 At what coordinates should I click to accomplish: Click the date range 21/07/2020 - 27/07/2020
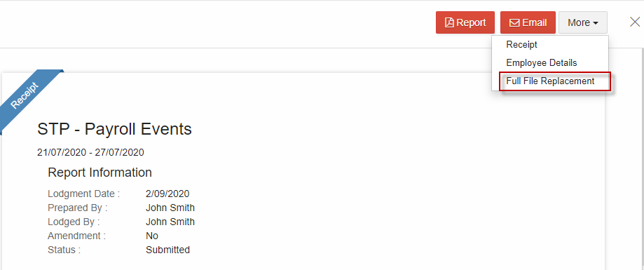pyautogui.click(x=90, y=152)
